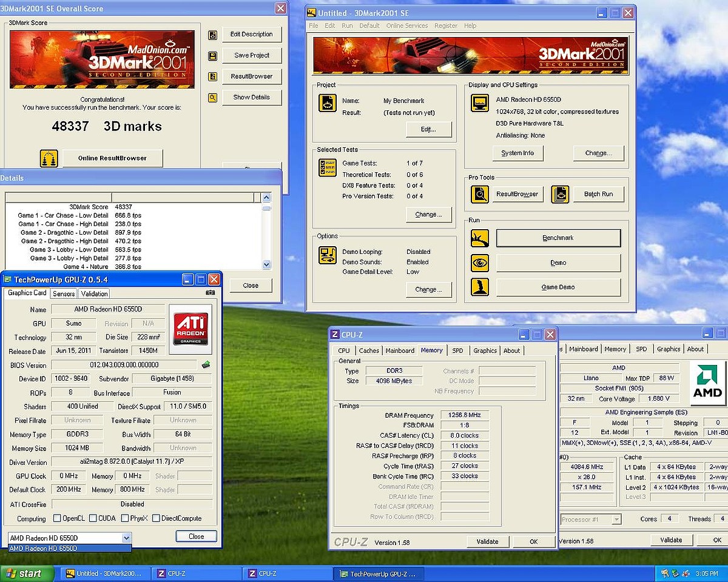The width and height of the screenshot is (728, 582).
Task: Open the Online Services menu
Action: coord(407,26)
